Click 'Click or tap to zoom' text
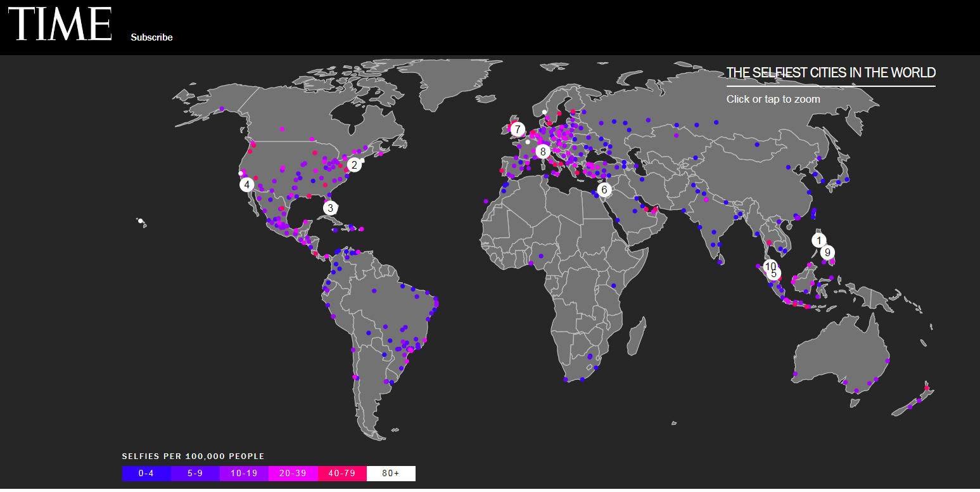Image resolution: width=980 pixels, height=492 pixels. point(773,99)
